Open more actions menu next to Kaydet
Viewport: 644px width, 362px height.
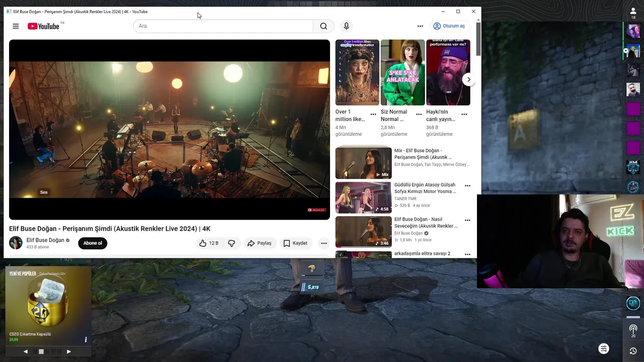click(324, 243)
